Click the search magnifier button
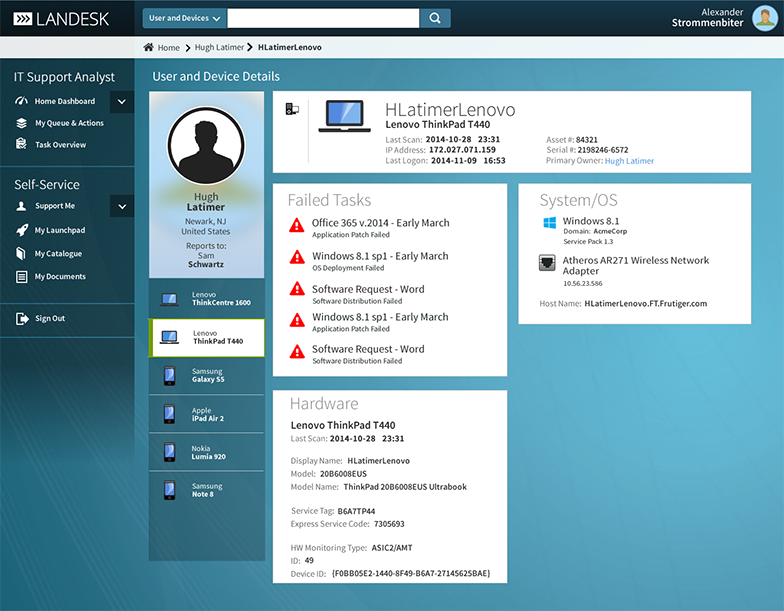The height and width of the screenshot is (611, 784). [435, 18]
